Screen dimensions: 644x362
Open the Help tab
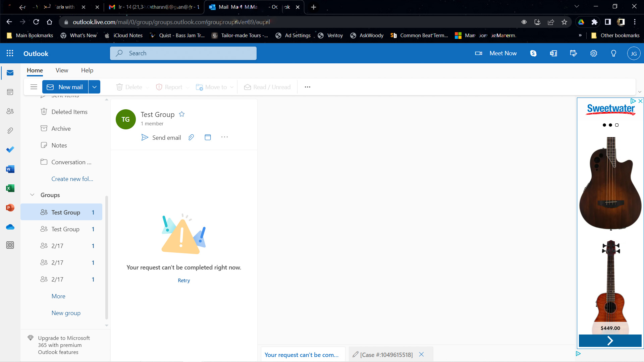tap(87, 70)
